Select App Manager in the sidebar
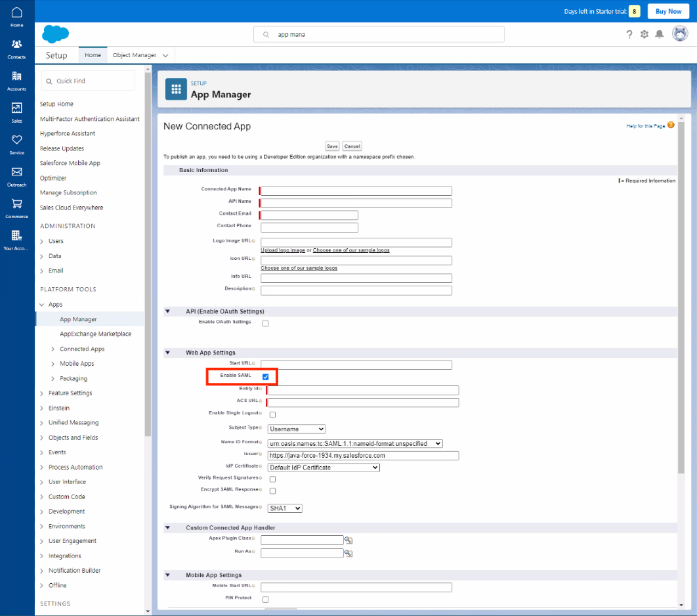 point(78,319)
